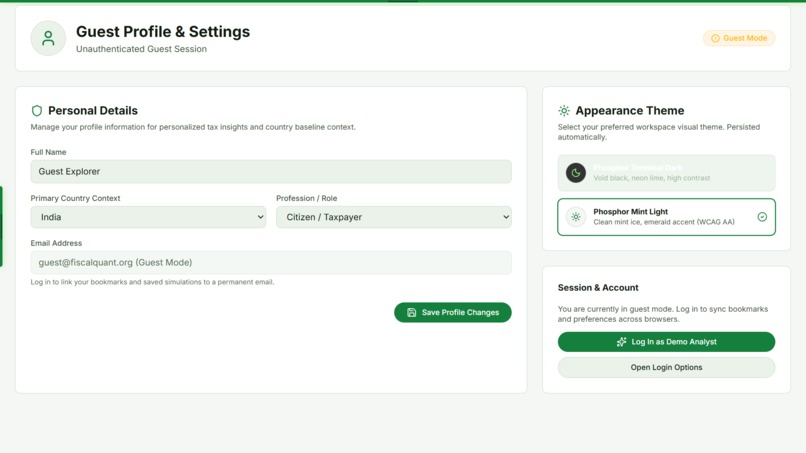Click the sun icon of Mint Light theme
The image size is (806, 453).
[576, 217]
